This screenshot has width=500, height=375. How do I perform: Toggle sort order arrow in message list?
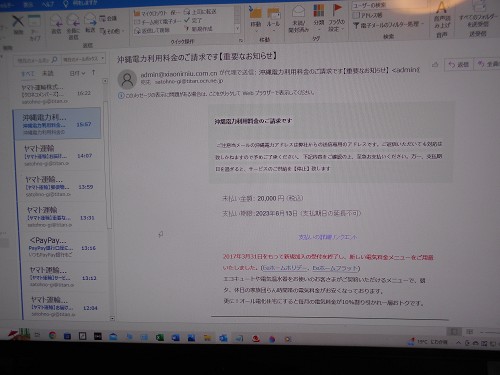click(93, 72)
